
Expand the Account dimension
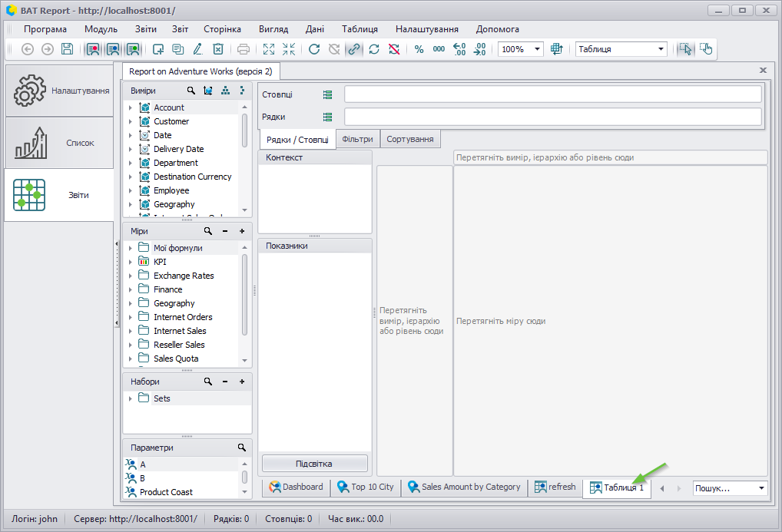click(131, 107)
